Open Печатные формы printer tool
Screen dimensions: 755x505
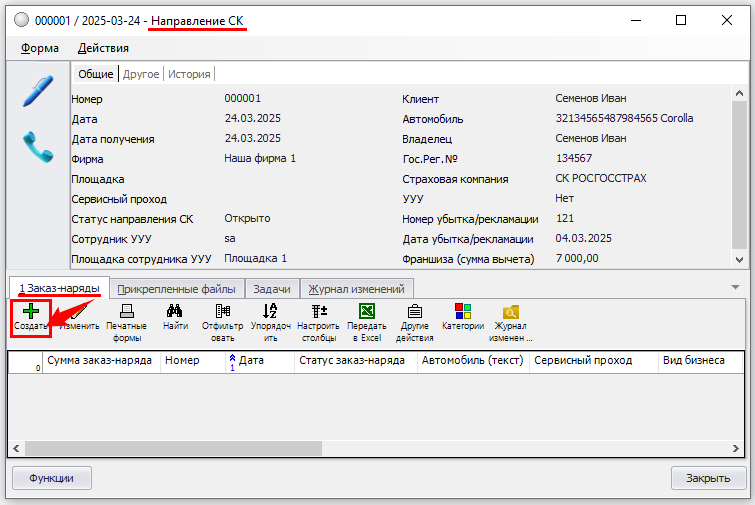coord(126,318)
